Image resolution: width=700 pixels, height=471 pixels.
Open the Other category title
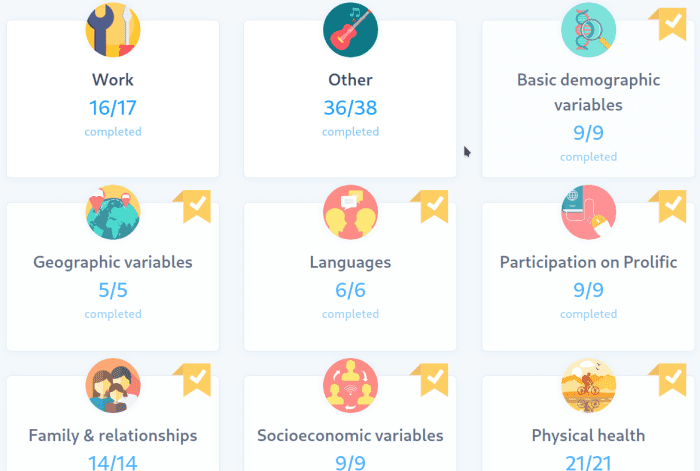[x=350, y=80]
